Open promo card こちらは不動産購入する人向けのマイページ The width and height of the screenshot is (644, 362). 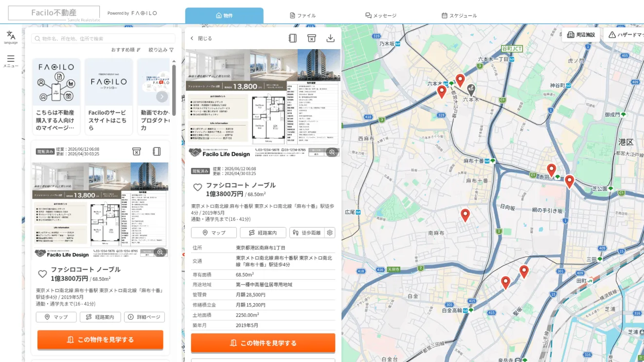[x=57, y=96]
